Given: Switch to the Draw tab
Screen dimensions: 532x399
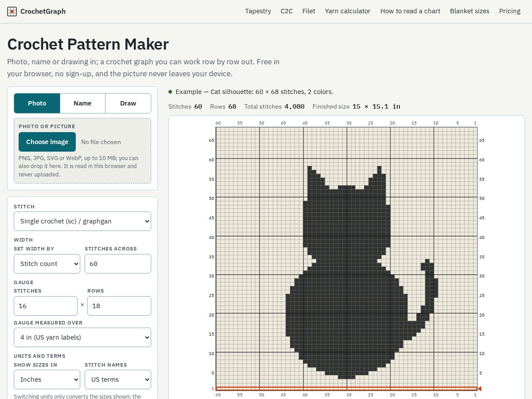Looking at the screenshot, I should (x=128, y=103).
